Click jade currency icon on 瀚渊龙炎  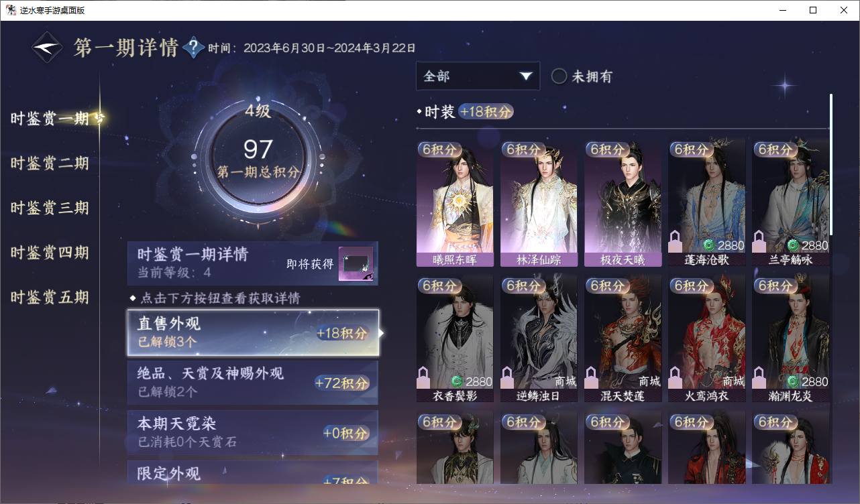[x=792, y=381]
